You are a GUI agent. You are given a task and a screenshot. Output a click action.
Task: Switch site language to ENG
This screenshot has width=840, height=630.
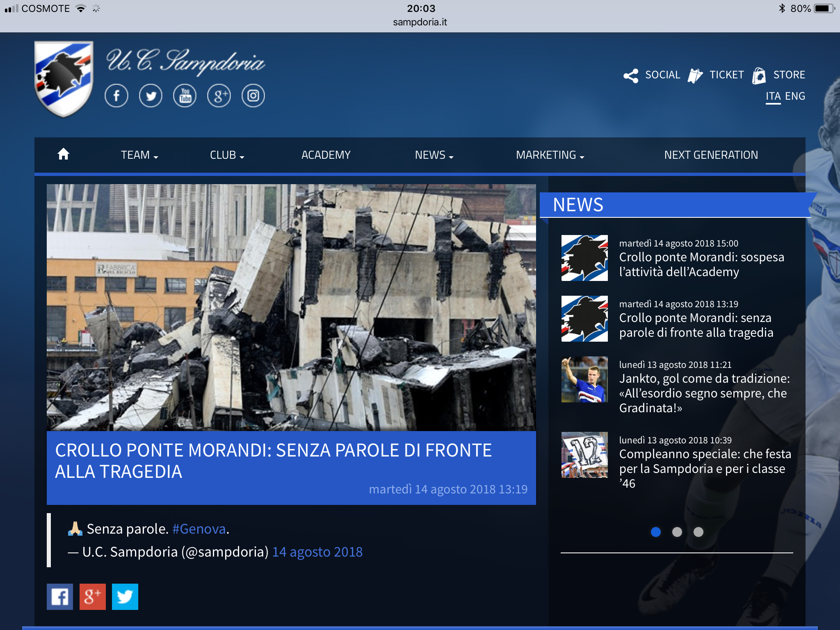tap(795, 96)
